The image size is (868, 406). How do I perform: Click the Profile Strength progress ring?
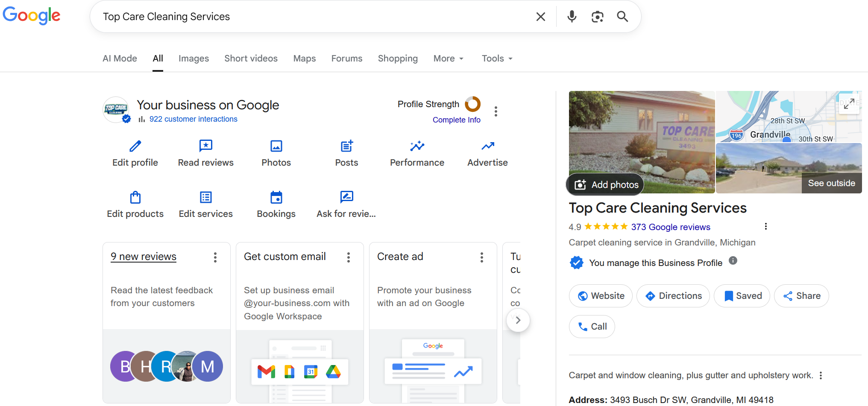coord(472,104)
